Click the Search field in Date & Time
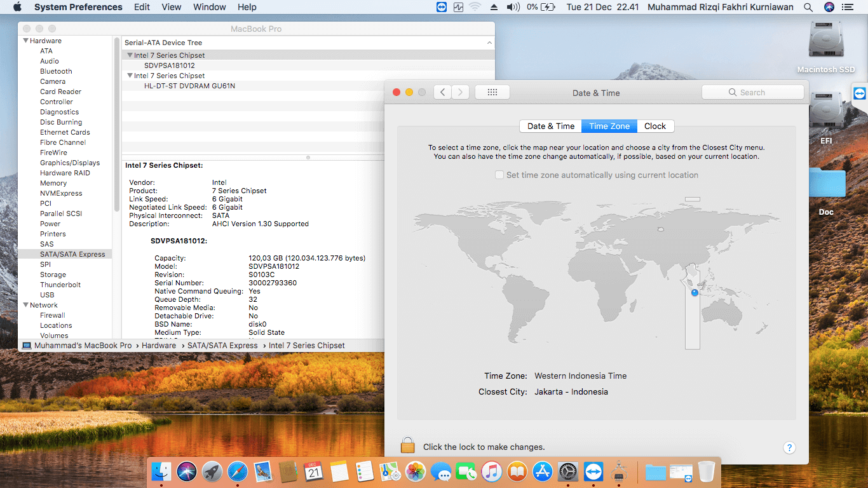This screenshot has width=868, height=488. (753, 92)
